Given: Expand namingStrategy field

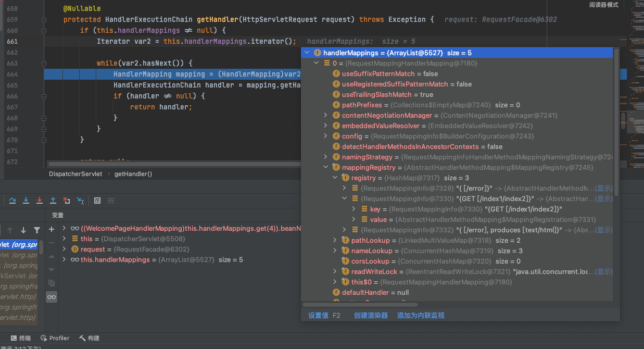Looking at the screenshot, I should (x=326, y=157).
